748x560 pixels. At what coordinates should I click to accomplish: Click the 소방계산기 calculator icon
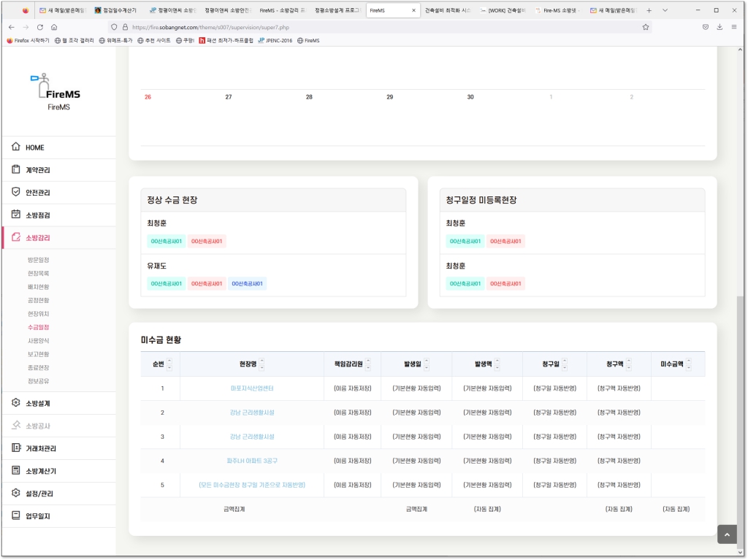[x=16, y=471]
